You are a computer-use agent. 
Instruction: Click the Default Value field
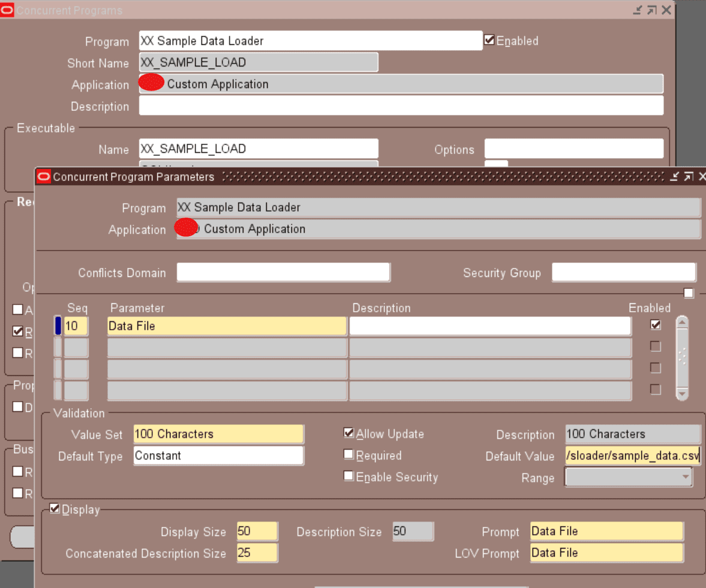tap(633, 456)
